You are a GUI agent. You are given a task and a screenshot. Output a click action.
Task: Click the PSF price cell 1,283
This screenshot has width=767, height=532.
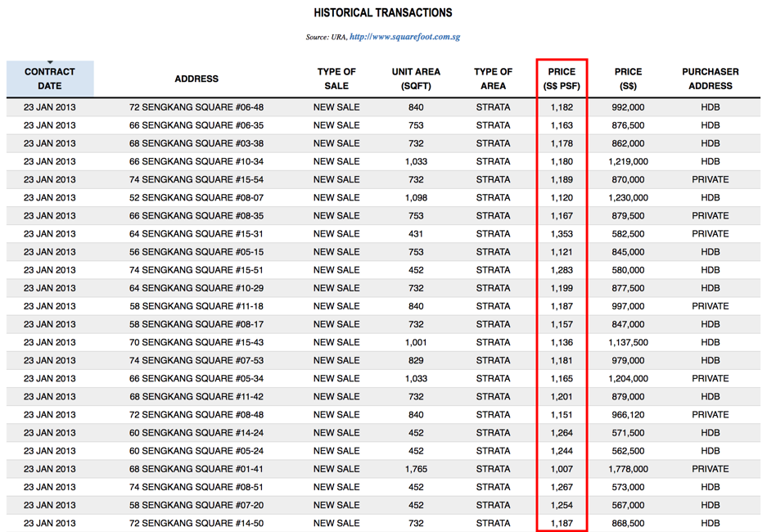pos(562,270)
